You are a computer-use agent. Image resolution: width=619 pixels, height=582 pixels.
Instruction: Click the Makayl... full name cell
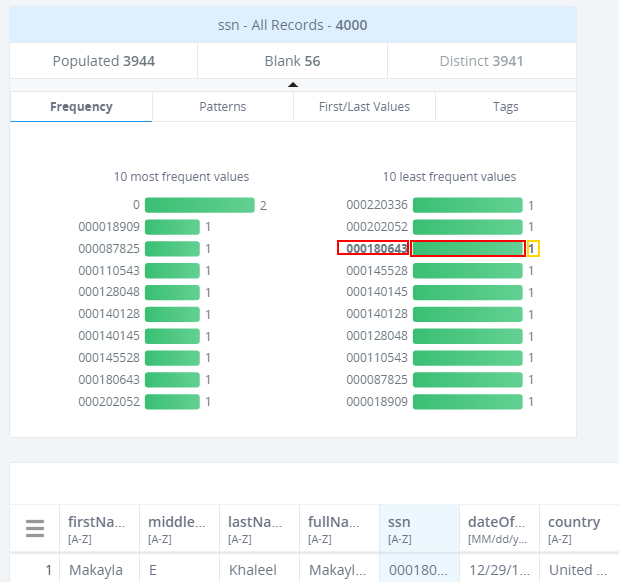(339, 570)
